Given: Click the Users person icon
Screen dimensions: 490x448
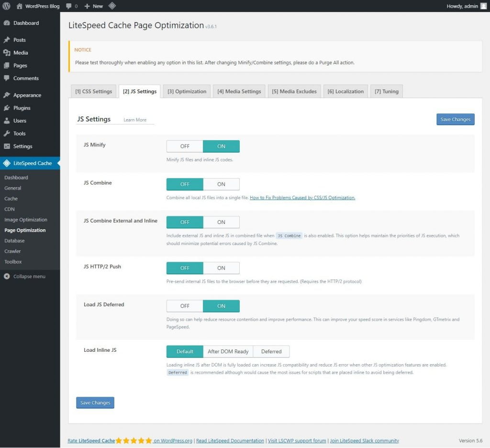Looking at the screenshot, I should (7, 121).
